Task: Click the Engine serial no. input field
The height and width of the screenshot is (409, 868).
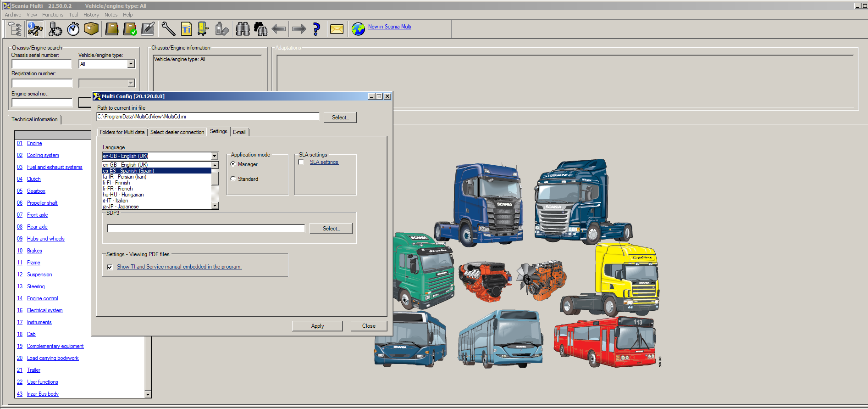Action: pyautogui.click(x=42, y=102)
